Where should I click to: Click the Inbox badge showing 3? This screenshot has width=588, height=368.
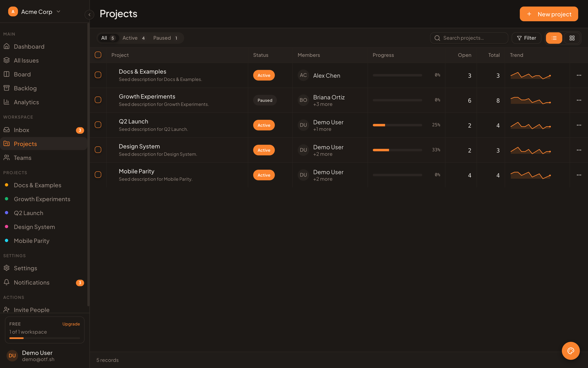coord(80,130)
